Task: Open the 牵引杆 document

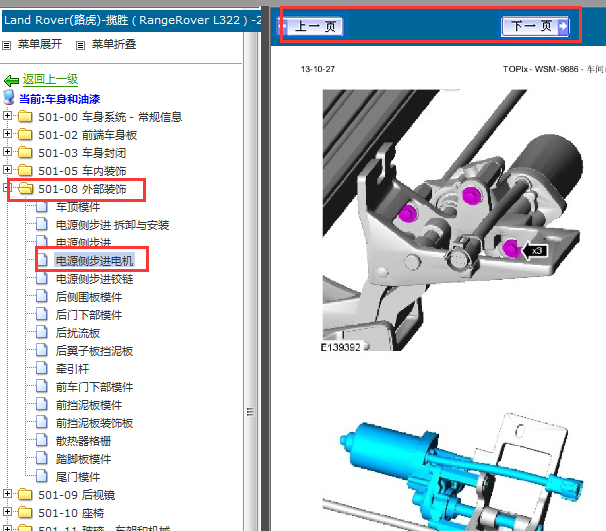Action: [73, 369]
